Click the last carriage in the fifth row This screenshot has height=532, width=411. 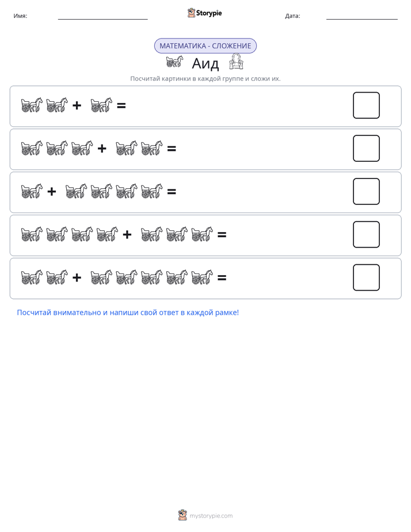tap(202, 277)
